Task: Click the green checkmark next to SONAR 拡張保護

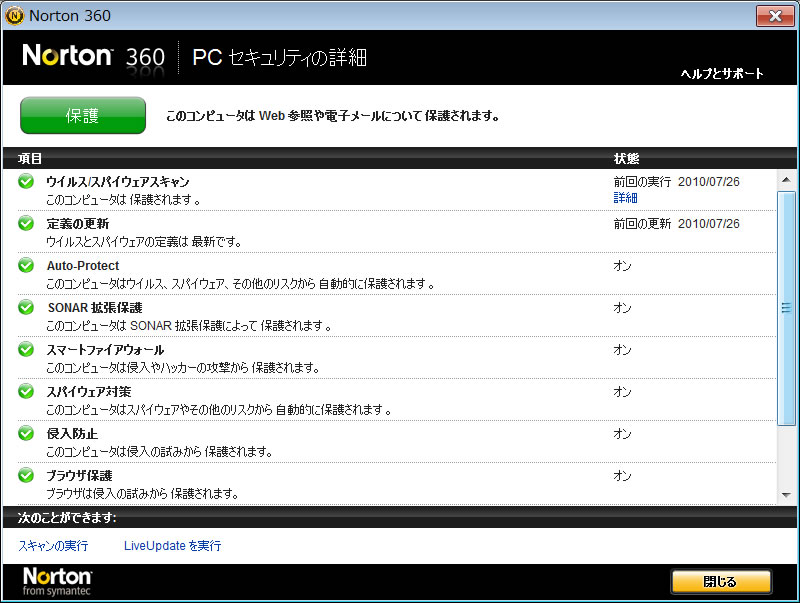Action: point(26,307)
